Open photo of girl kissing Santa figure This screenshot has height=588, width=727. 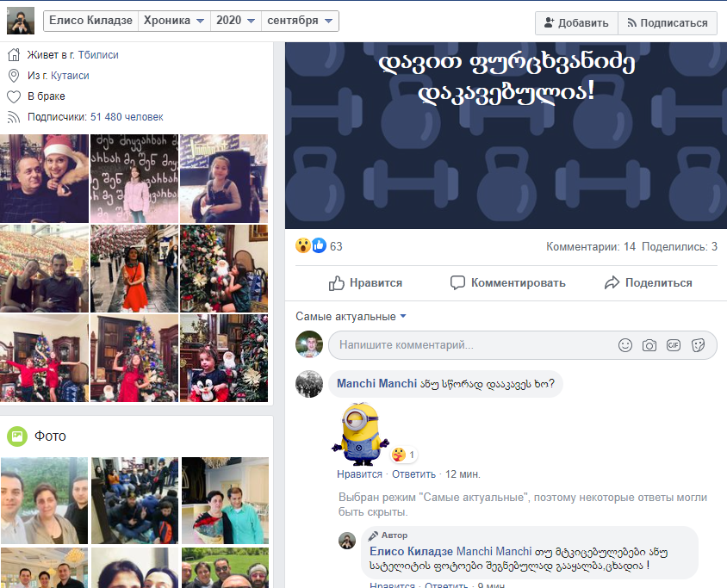tap(224, 269)
